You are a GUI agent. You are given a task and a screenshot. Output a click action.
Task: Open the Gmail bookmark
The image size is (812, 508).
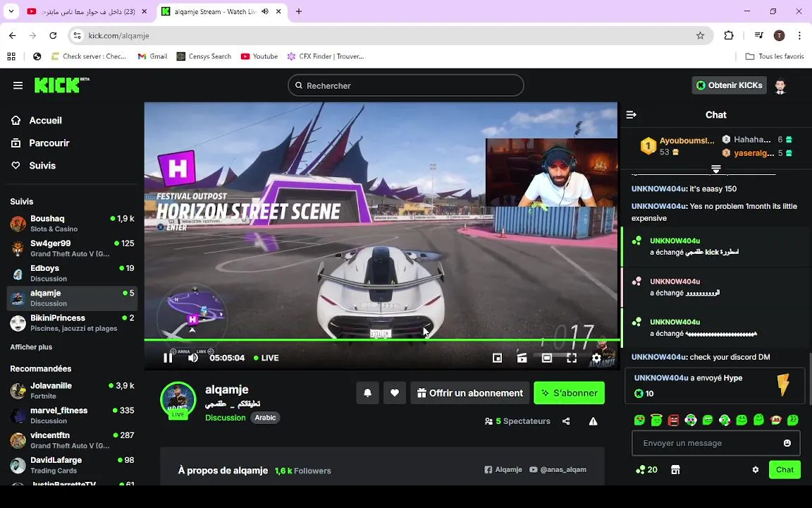pos(153,56)
